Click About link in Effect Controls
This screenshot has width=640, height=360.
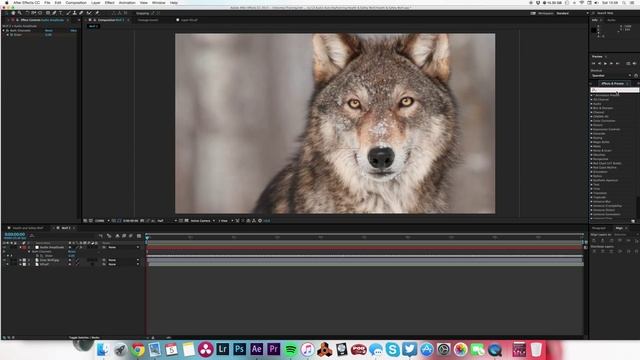(x=73, y=31)
